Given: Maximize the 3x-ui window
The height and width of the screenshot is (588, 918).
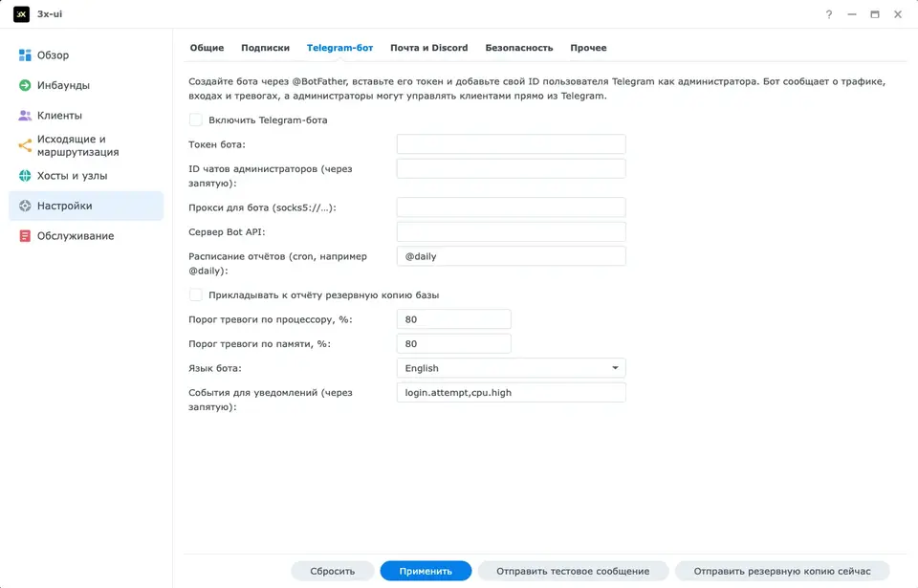Looking at the screenshot, I should coord(875,14).
